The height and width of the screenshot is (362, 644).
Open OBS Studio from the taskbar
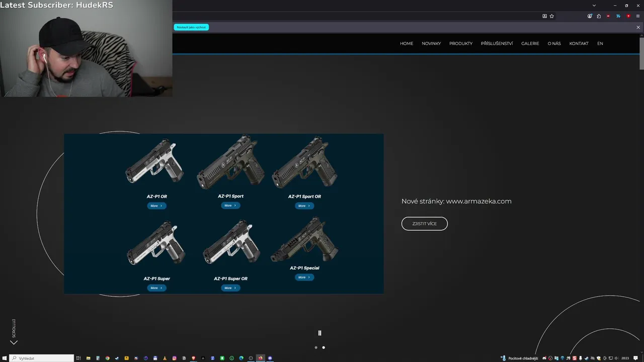(251, 358)
